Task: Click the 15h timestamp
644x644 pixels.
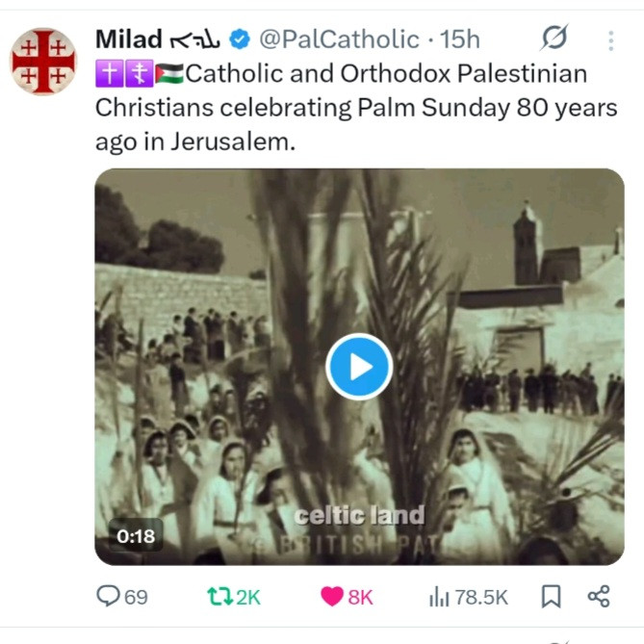Action: tap(459, 39)
